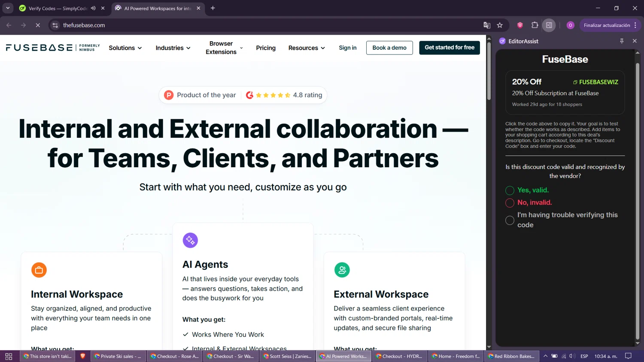Viewport: 644px width, 362px height.
Task: Select the 'Yes, valid.' radio option
Action: 510,190
